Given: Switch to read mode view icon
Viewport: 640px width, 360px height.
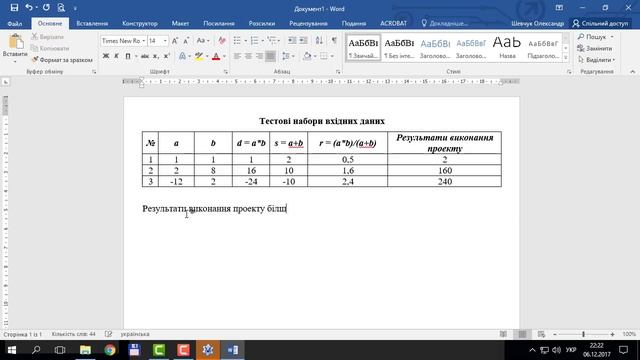Looking at the screenshot, I should pyautogui.click(x=503, y=334).
